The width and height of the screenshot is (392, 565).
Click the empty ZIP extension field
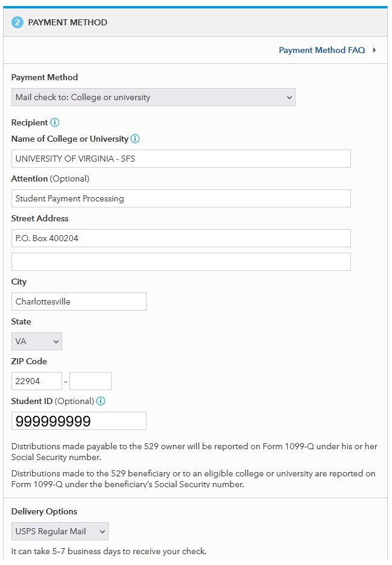tap(90, 381)
